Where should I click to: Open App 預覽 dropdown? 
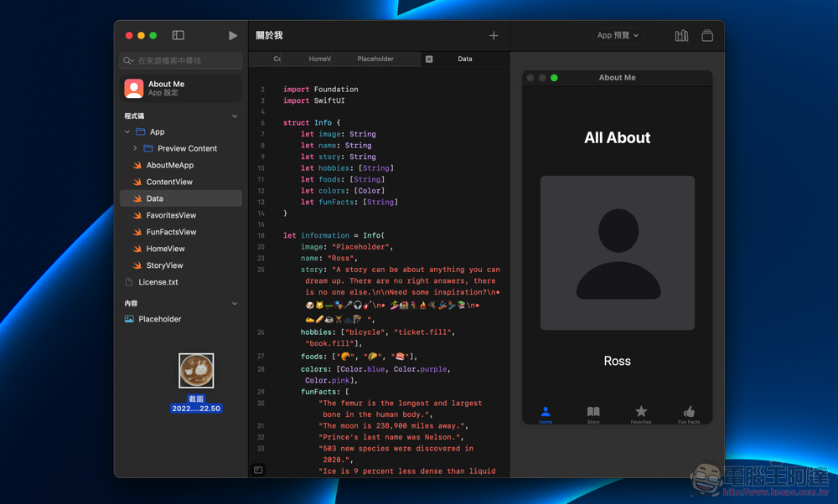[618, 35]
